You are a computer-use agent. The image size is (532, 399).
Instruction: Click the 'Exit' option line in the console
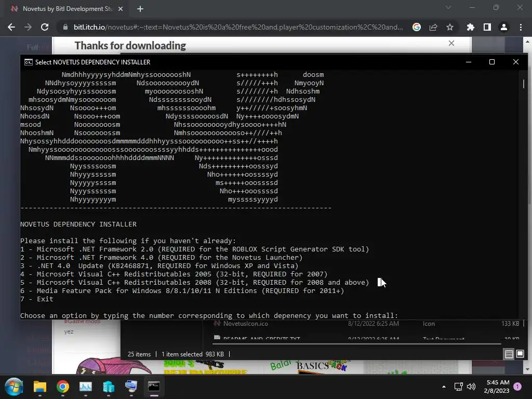coord(37,299)
